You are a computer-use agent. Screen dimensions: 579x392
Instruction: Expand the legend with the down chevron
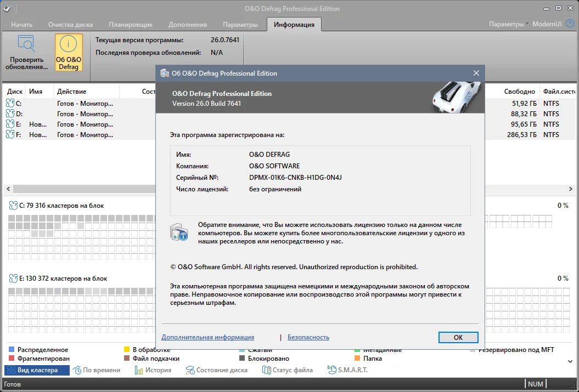click(x=570, y=361)
